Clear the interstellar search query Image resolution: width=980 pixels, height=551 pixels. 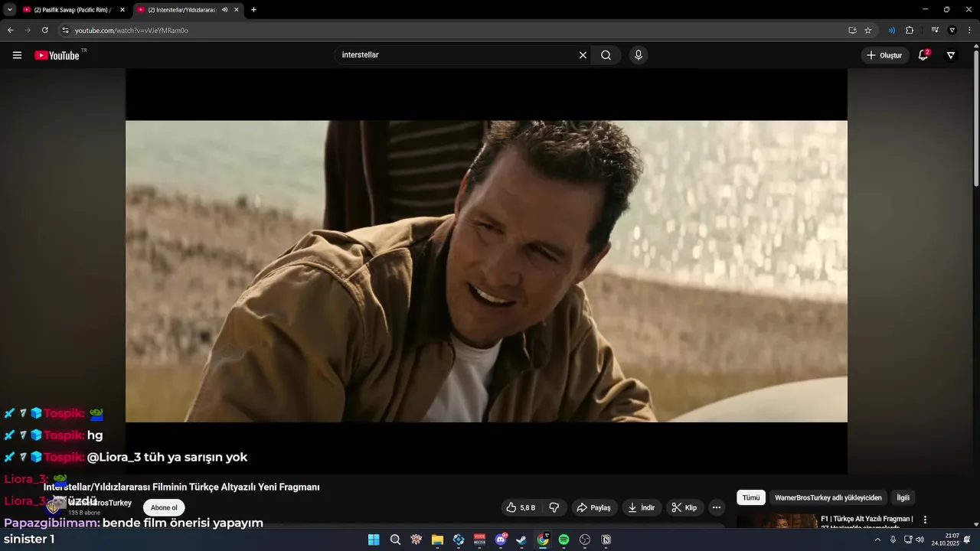pyautogui.click(x=583, y=55)
